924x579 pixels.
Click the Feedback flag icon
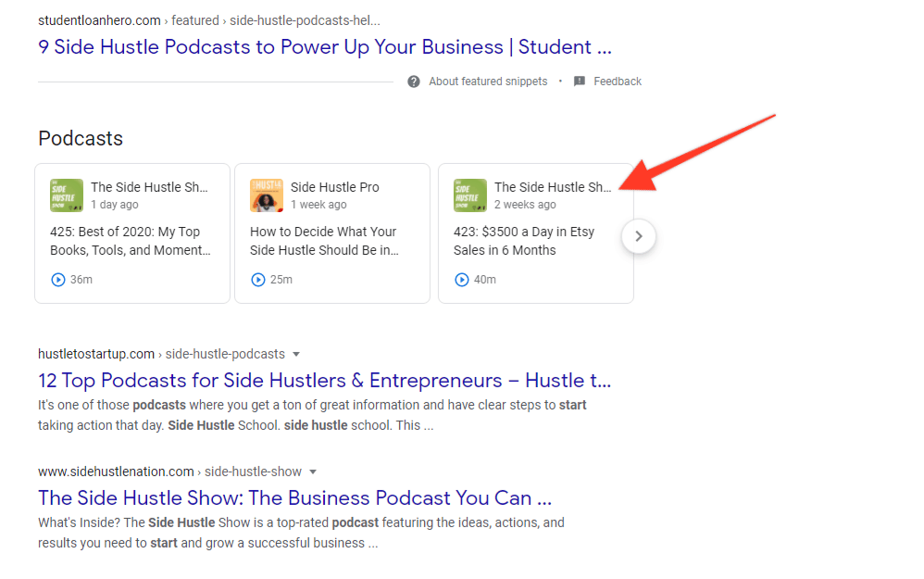point(580,81)
